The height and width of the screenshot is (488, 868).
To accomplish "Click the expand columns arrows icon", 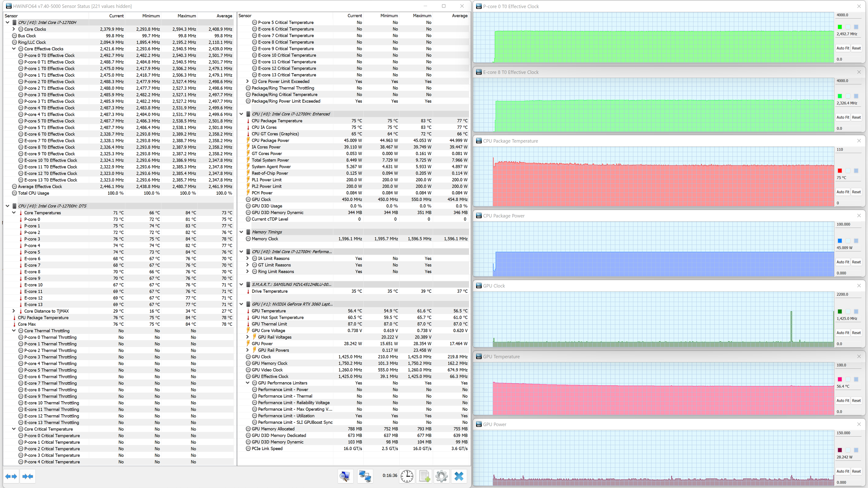I will (11, 476).
